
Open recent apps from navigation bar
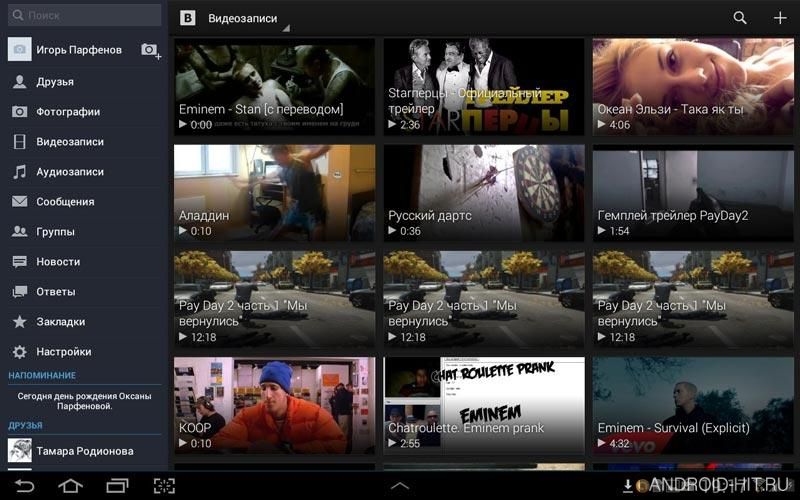click(x=117, y=486)
